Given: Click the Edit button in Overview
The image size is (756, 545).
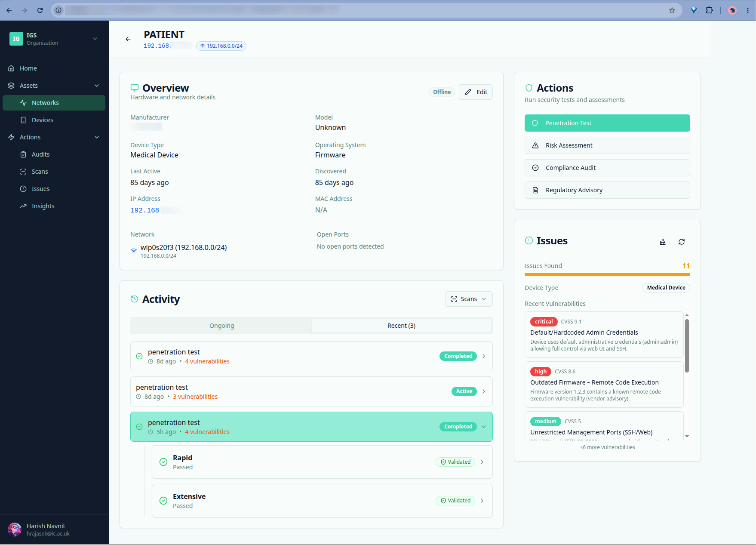Looking at the screenshot, I should click(x=476, y=92).
